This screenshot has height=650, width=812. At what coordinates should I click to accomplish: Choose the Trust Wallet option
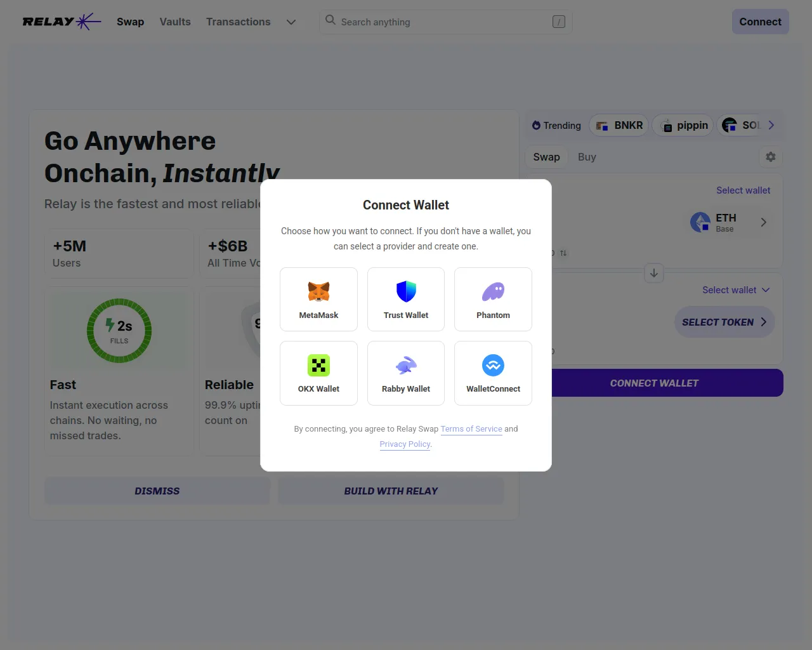click(406, 299)
